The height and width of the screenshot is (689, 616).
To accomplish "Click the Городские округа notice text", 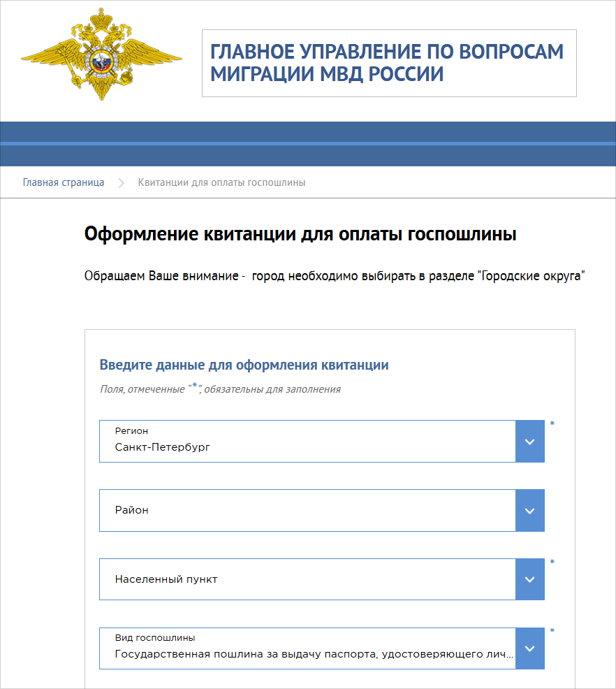I will [334, 276].
